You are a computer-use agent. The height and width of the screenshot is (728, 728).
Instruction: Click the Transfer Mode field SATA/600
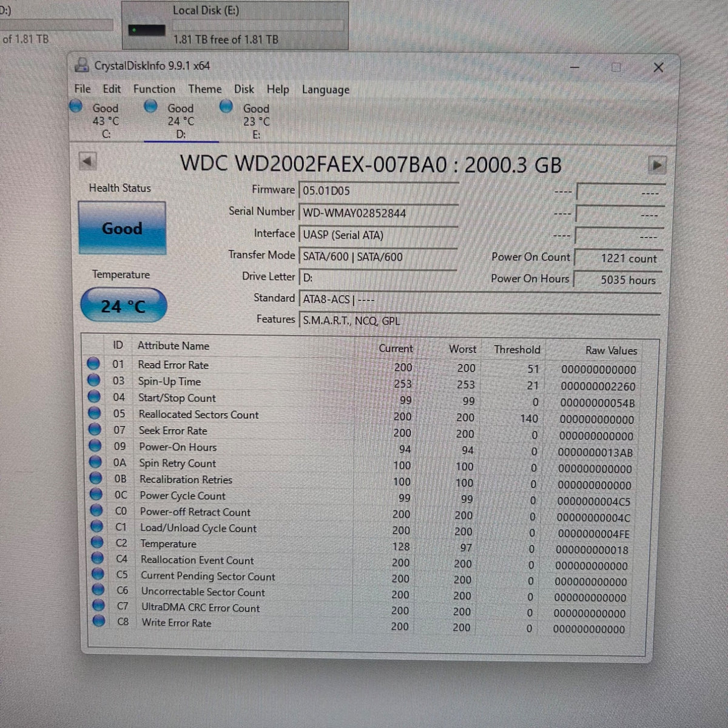[x=377, y=257]
